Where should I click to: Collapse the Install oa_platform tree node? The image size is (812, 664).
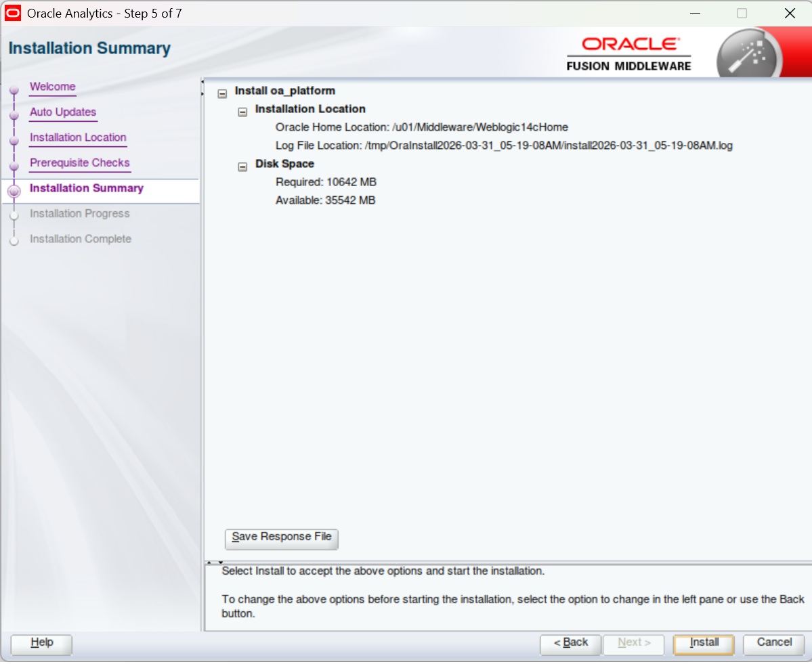(x=222, y=93)
